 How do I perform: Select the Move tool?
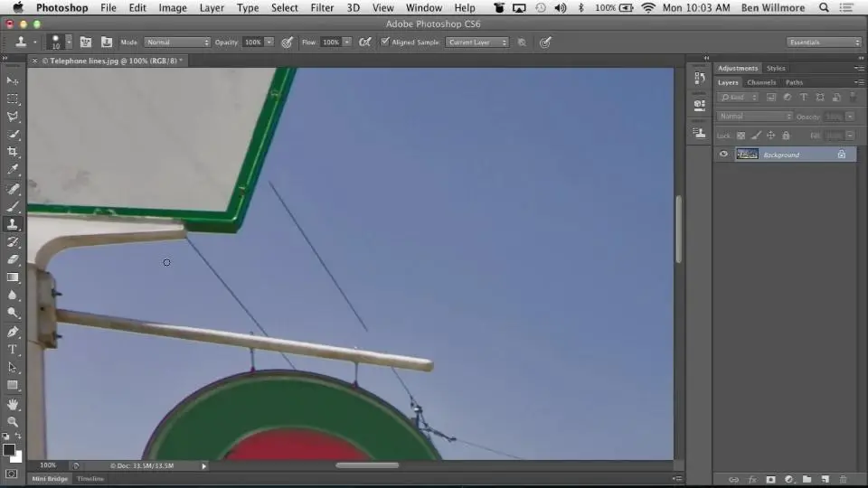point(12,80)
